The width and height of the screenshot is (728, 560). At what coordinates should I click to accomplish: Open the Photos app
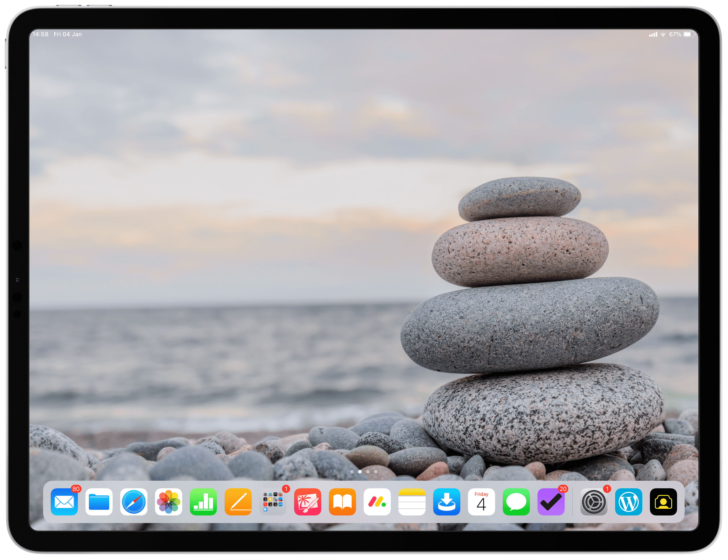pyautogui.click(x=168, y=502)
